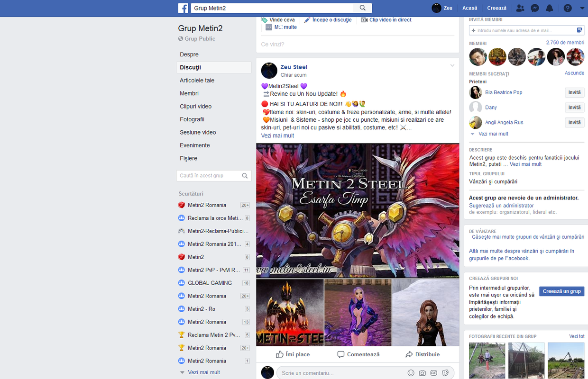Image resolution: width=588 pixels, height=379 pixels.
Task: Click in the Grup Metin2 search field
Action: [x=272, y=8]
